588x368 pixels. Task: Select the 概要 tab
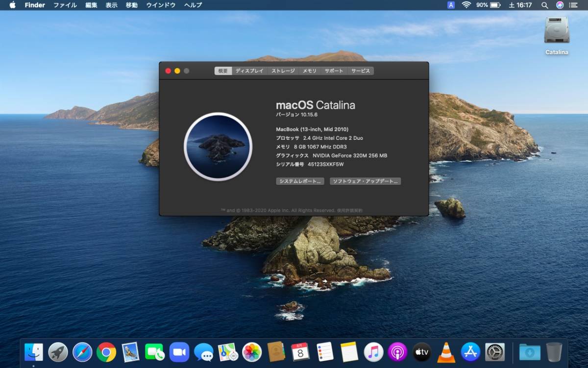coord(223,71)
